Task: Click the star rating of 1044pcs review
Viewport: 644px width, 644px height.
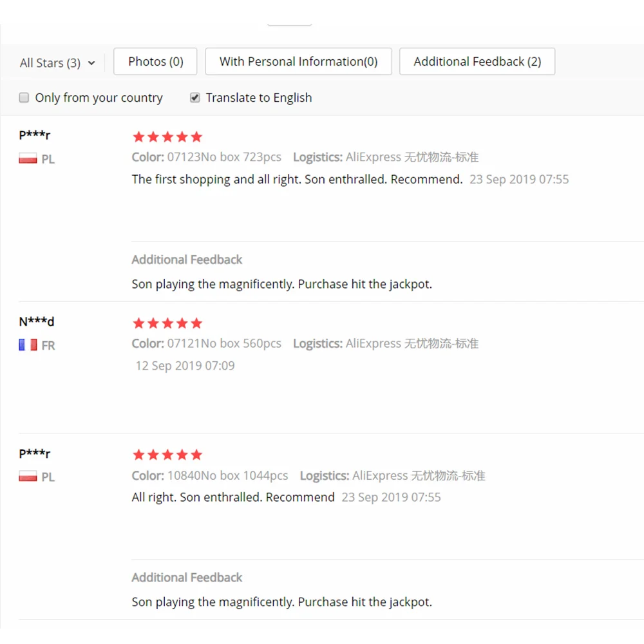Action: 167,455
